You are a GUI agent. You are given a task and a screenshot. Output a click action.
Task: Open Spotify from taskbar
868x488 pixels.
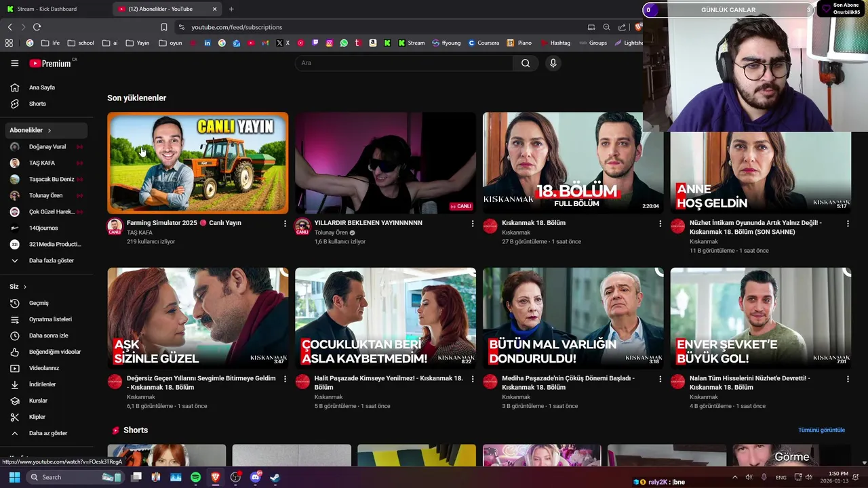195,477
